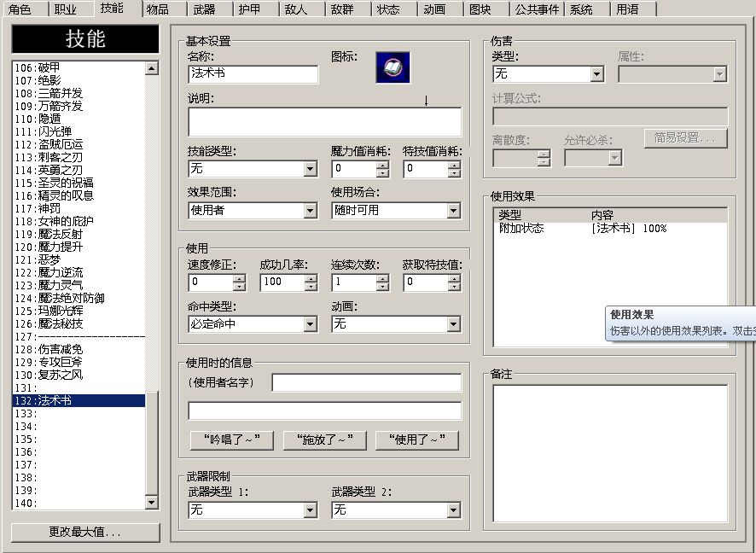This screenshot has height=553, width=756.
Task: Click the 更改最大值 button
Action: click(85, 532)
